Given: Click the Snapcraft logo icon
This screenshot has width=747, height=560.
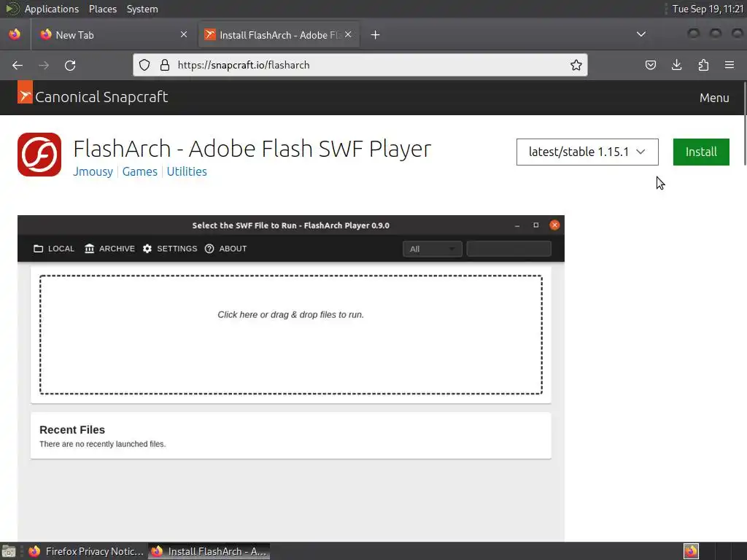Looking at the screenshot, I should 25,92.
